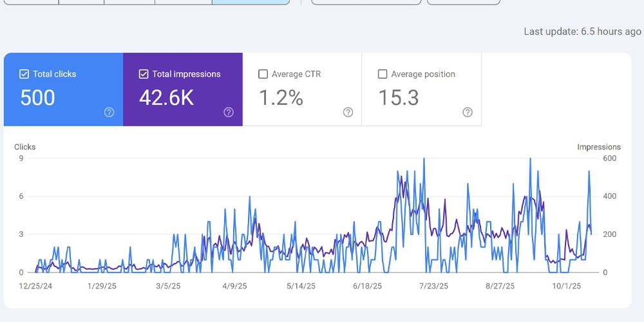Viewport: 644px width, 322px height.
Task: Enable the Average CTR checkbox
Action: 263,74
